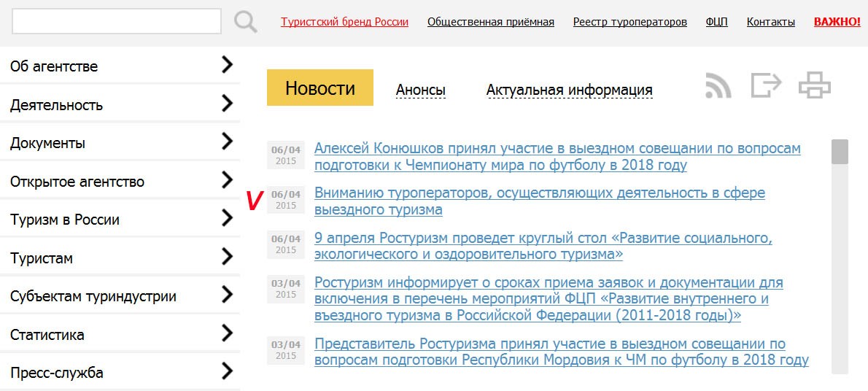Click date badge beside Вниманию туроператоров news

(x=286, y=200)
